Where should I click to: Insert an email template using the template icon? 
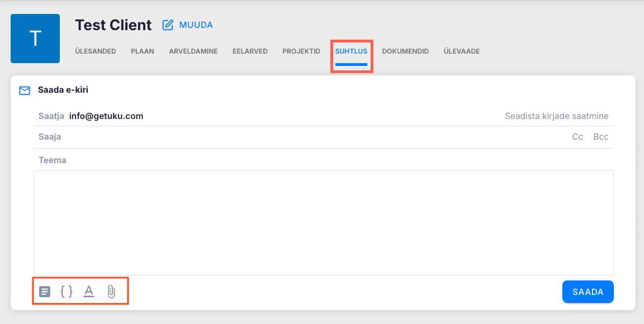(45, 291)
